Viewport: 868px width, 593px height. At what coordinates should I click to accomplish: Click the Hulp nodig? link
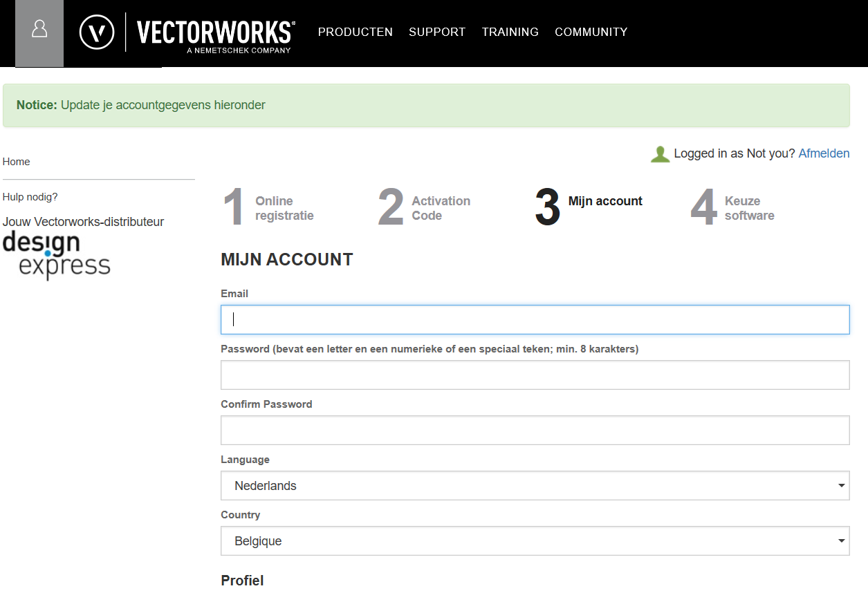(30, 197)
